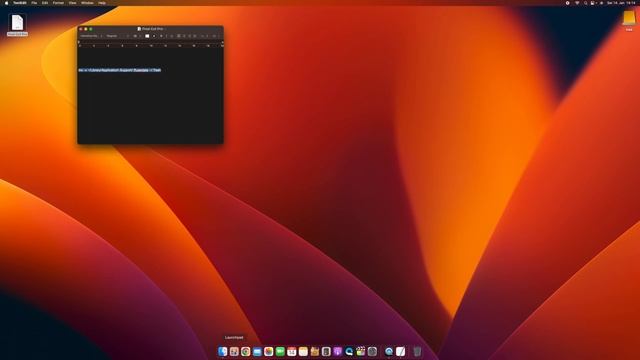Open the File menu
Viewport: 640px width, 360px height.
pyautogui.click(x=34, y=3)
